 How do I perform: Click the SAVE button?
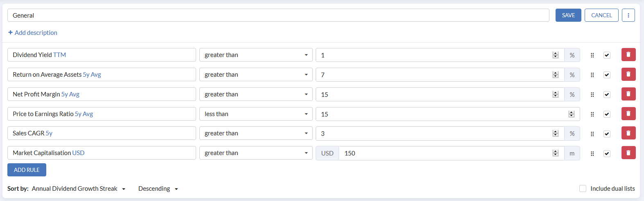coord(568,15)
